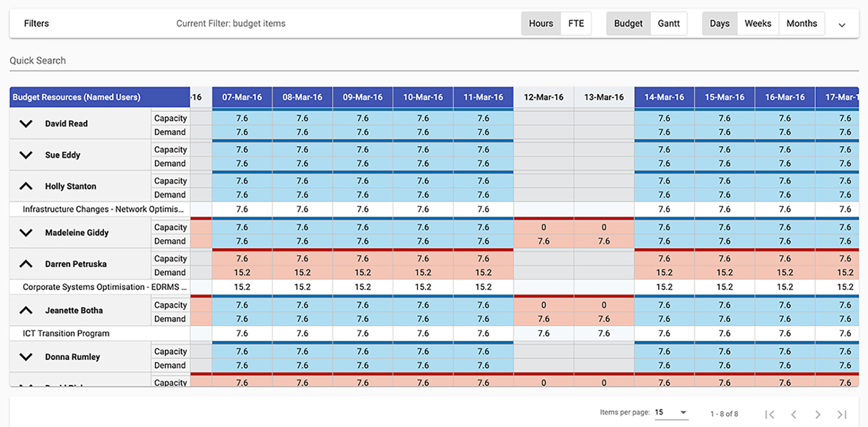Change time scale to Weeks
Image resolution: width=868 pixels, height=427 pixels.
coord(758,23)
